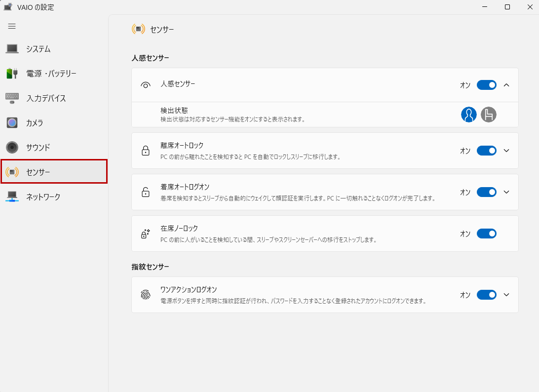The height and width of the screenshot is (392, 539).
Task: Click the blue person detection status icon
Action: coord(468,115)
